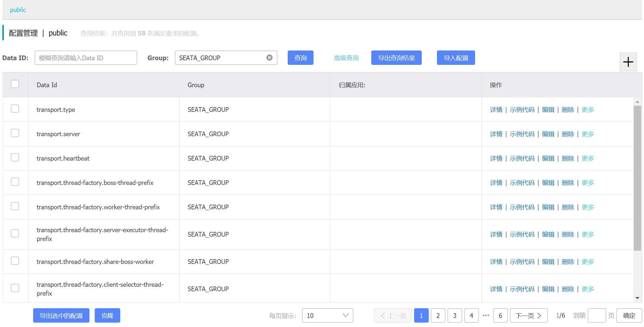The height and width of the screenshot is (327, 644).
Task: Jump to page 3 in pagination
Action: (455, 316)
